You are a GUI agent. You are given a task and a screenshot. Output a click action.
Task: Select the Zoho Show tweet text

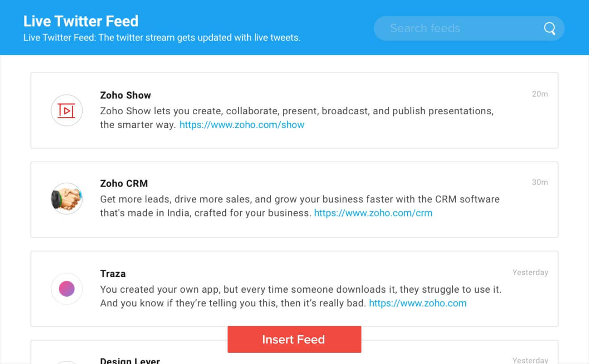pyautogui.click(x=297, y=118)
